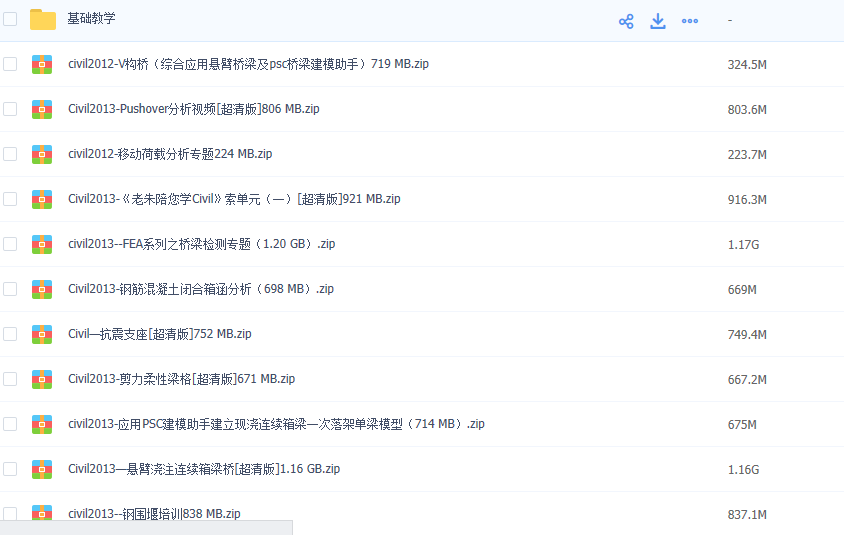Click zip icon of 钢筋混凝土闭合箱涵分析 file
This screenshot has height=535, width=844.
click(x=42, y=289)
